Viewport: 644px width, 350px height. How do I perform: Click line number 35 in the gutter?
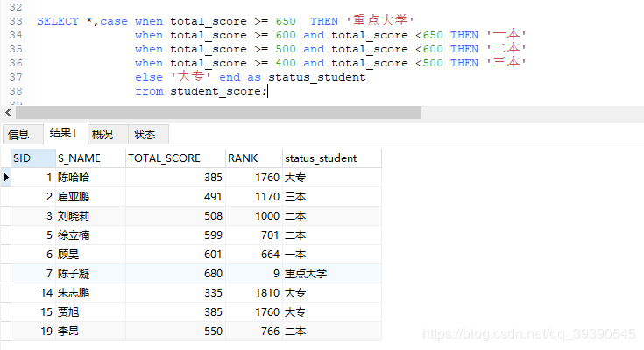coord(16,49)
